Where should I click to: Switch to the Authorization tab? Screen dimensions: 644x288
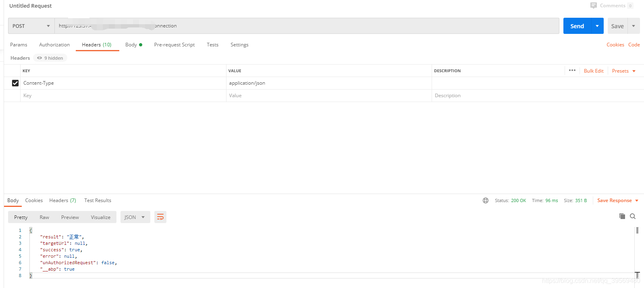point(54,45)
